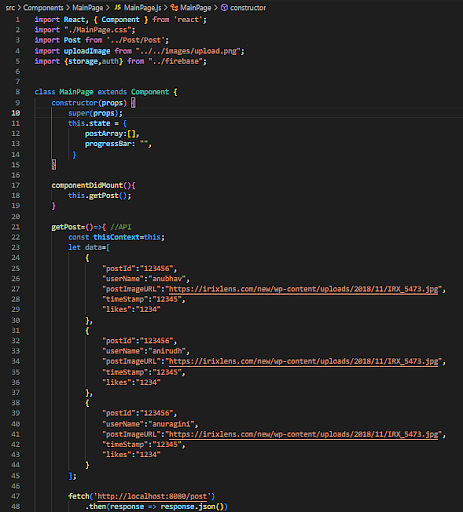This screenshot has height=512, width=463.
Task: Open the first irixlens.com image URL
Action: tap(303, 289)
